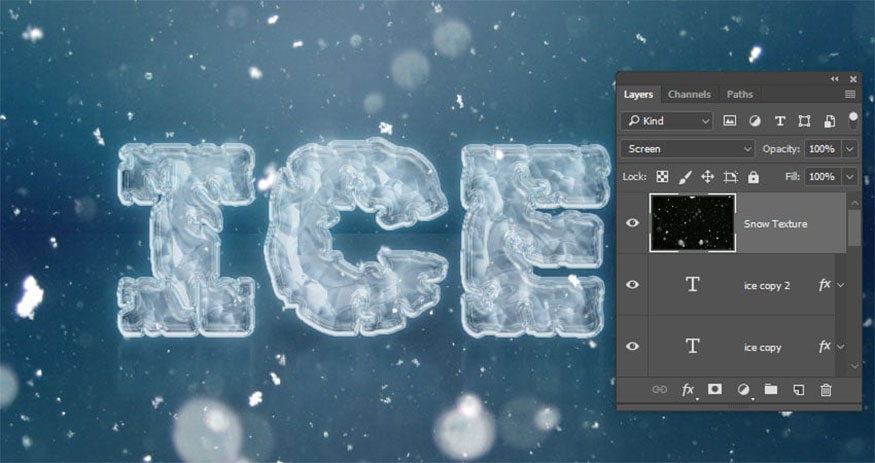Click the Opacity value field
Viewport: 875px width, 463px height.
[823, 149]
